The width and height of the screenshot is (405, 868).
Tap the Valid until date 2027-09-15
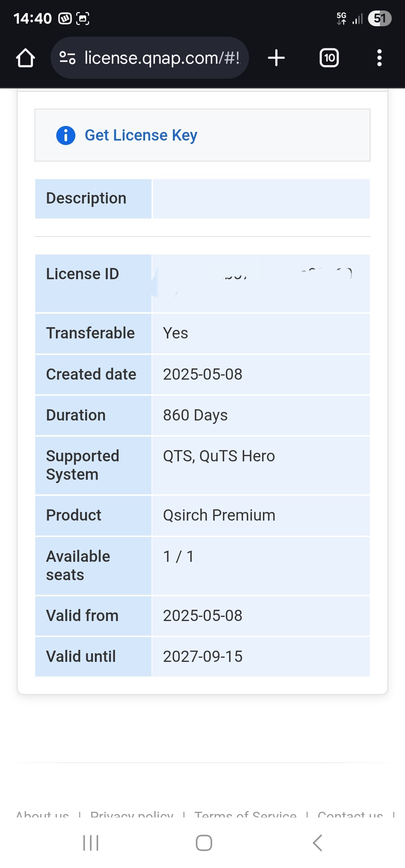[202, 657]
